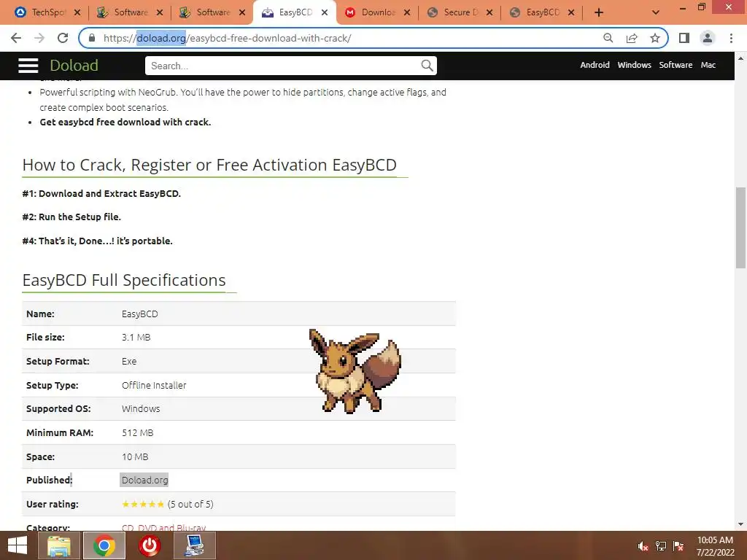Image resolution: width=747 pixels, height=560 pixels.
Task: Open the Doload hamburger menu
Action: click(x=28, y=66)
